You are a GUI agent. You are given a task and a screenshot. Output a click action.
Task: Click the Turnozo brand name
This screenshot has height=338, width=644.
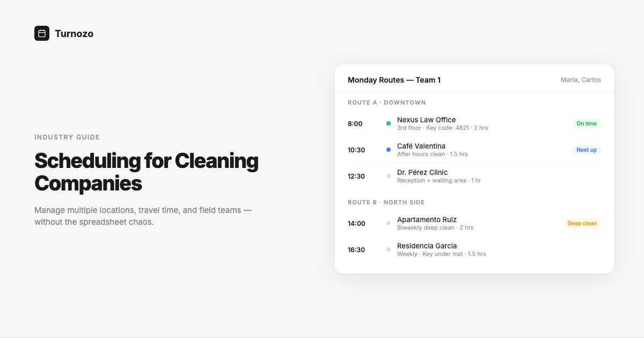click(x=75, y=33)
